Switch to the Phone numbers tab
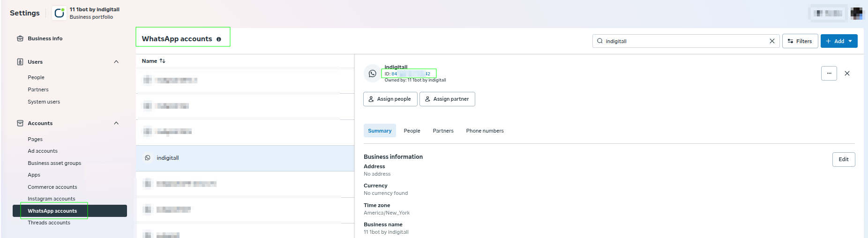 [485, 131]
